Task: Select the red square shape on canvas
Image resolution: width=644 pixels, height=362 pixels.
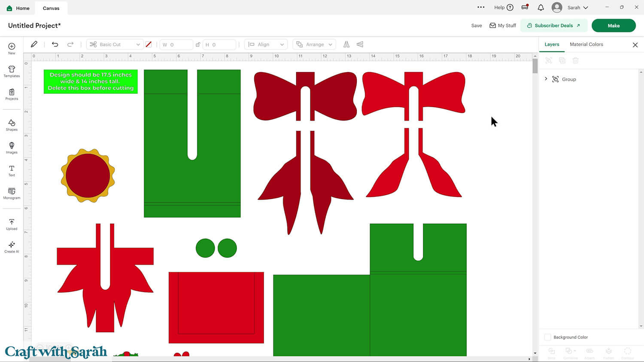Action: click(x=216, y=308)
